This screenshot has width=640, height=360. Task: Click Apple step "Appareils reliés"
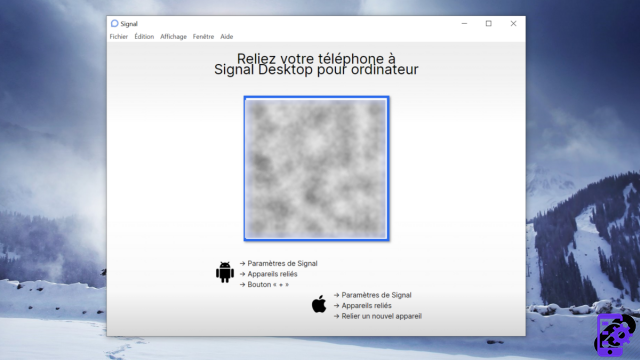367,306
